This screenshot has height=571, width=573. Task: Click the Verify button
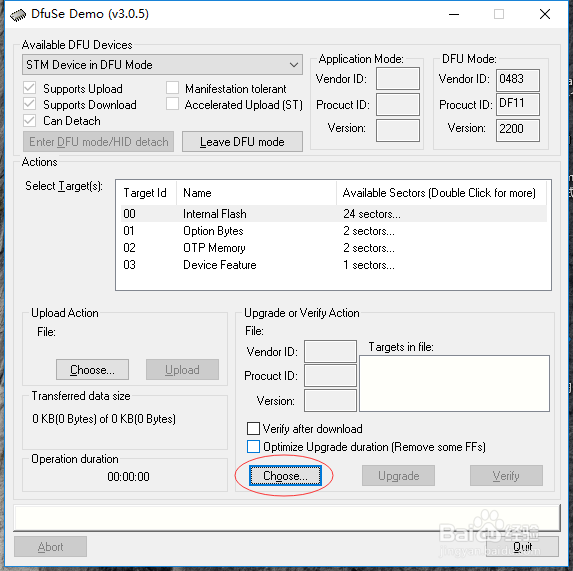(x=506, y=476)
